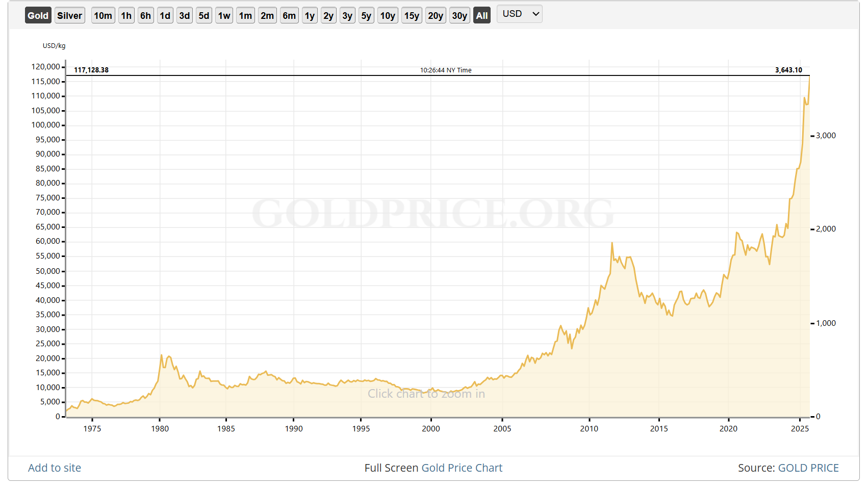Viewport: 868px width, 488px height.
Task: Set time range to 1w
Action: pos(224,15)
